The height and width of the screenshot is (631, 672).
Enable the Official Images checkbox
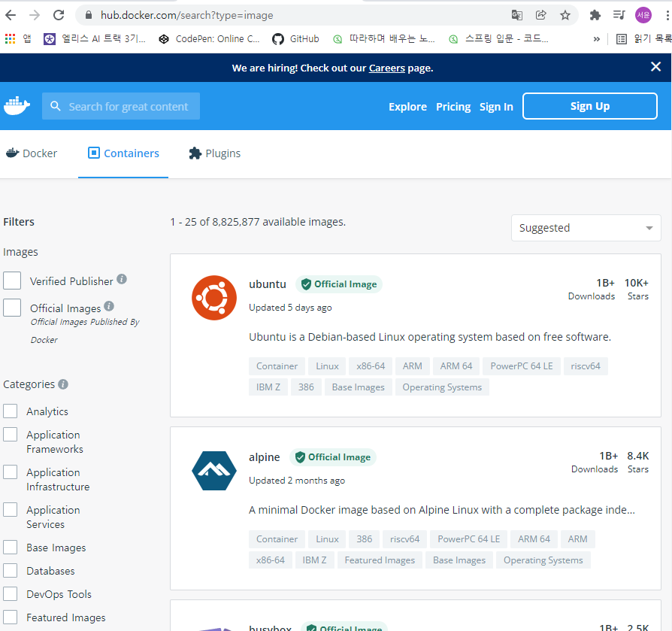(x=12, y=308)
